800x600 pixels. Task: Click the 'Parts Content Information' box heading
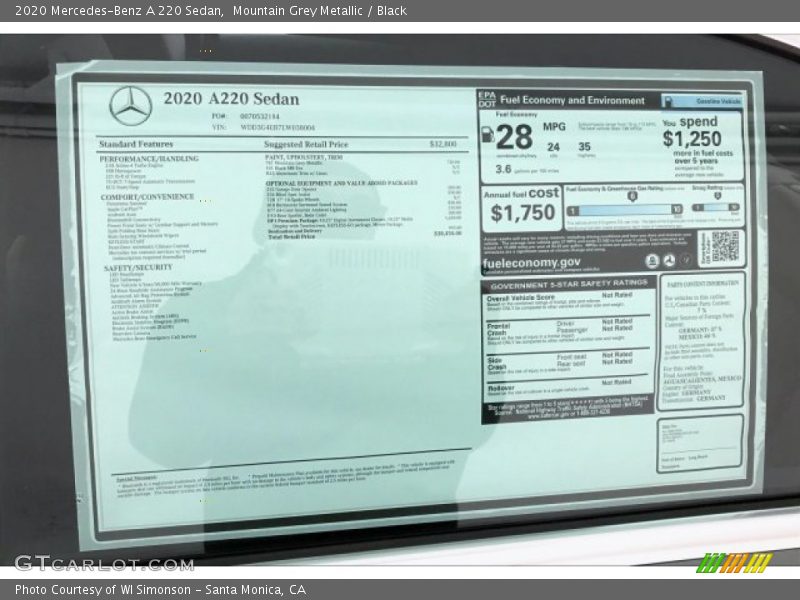pos(703,283)
